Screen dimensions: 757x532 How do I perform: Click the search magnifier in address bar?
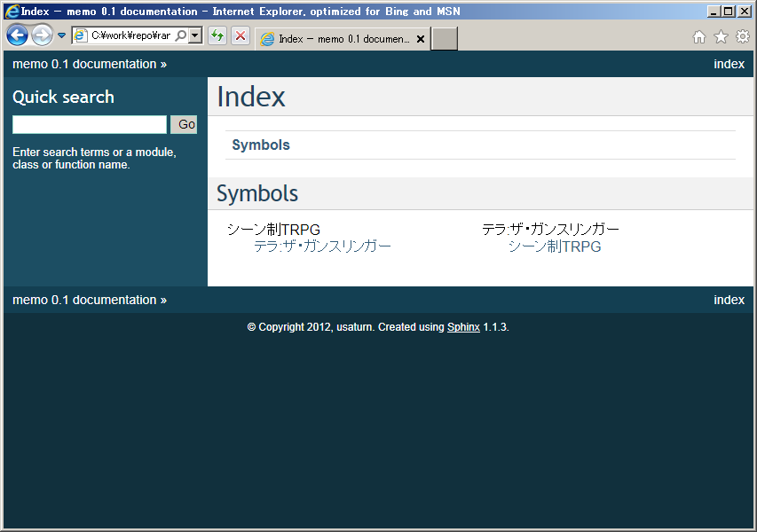pos(181,35)
